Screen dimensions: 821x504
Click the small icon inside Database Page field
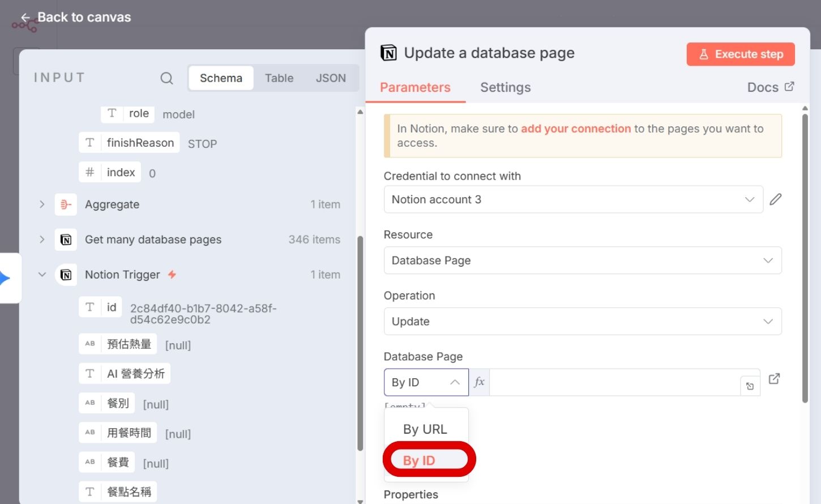[x=750, y=386]
